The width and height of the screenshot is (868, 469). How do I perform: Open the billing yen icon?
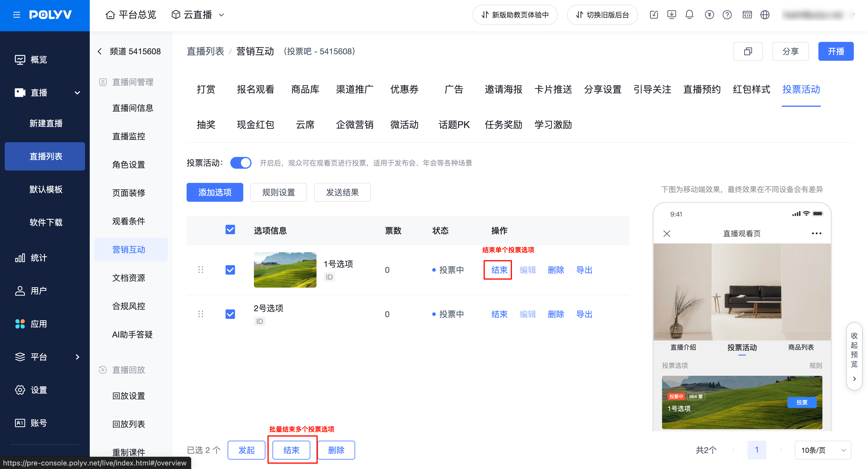[709, 15]
